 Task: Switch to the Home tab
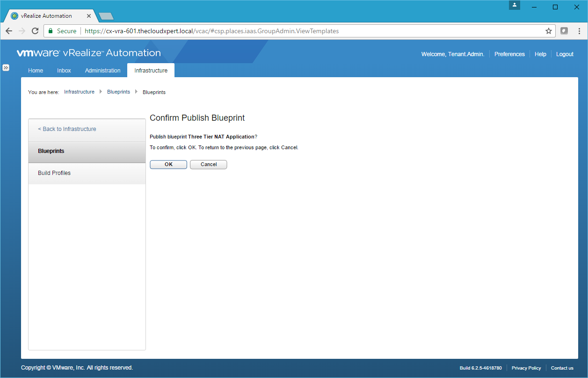click(x=36, y=71)
